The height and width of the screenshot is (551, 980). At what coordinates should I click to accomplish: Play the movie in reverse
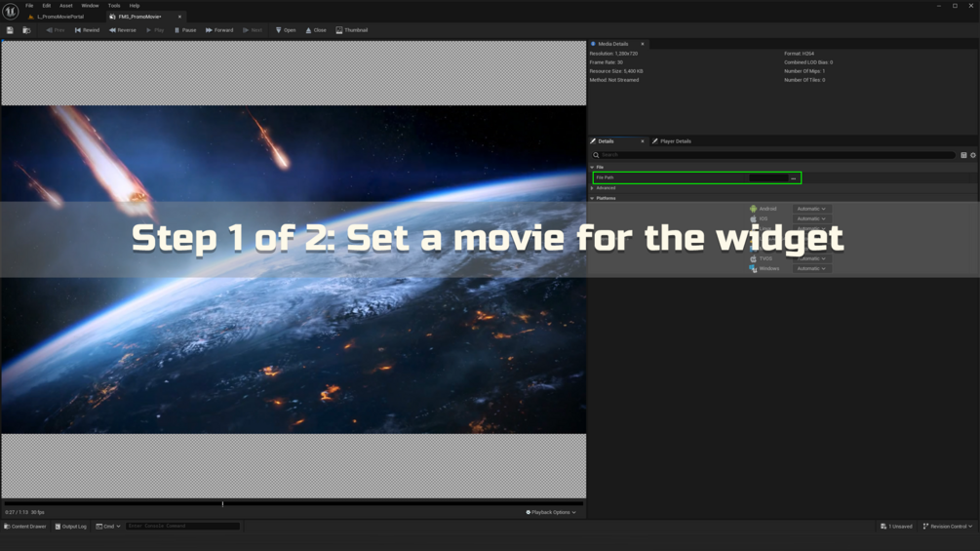click(x=123, y=30)
